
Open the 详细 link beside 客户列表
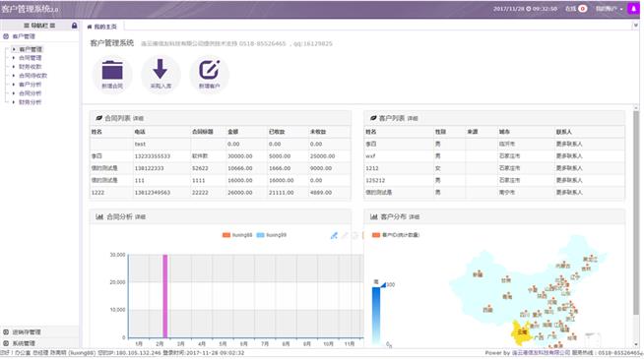click(x=413, y=119)
